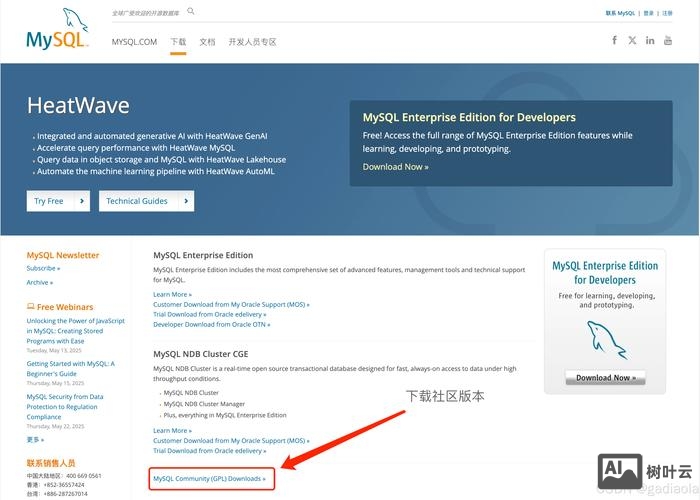
Task: Open MySQL LinkedIn icon
Action: point(650,40)
